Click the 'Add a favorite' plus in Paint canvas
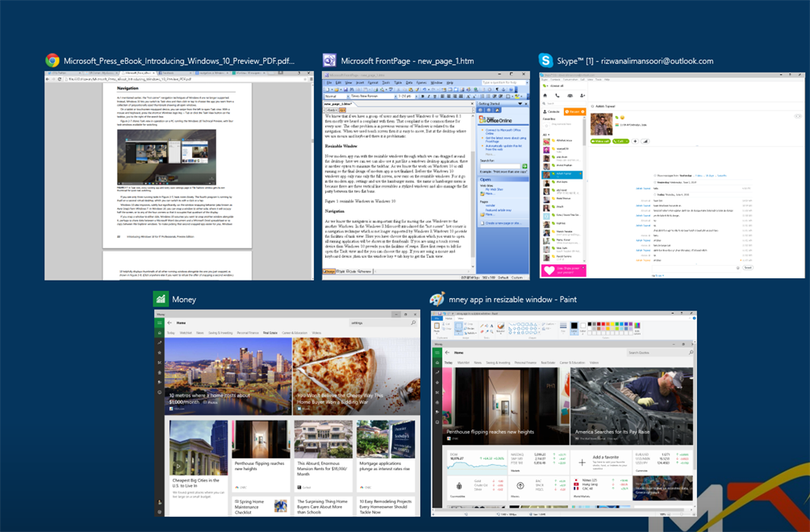Screen dimensions: 810x532 pos(582,462)
